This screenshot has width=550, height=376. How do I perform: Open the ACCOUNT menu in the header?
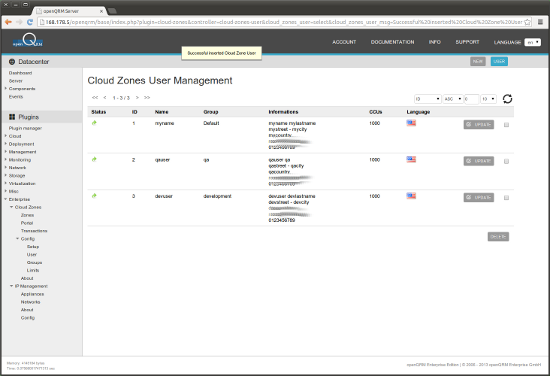(344, 42)
